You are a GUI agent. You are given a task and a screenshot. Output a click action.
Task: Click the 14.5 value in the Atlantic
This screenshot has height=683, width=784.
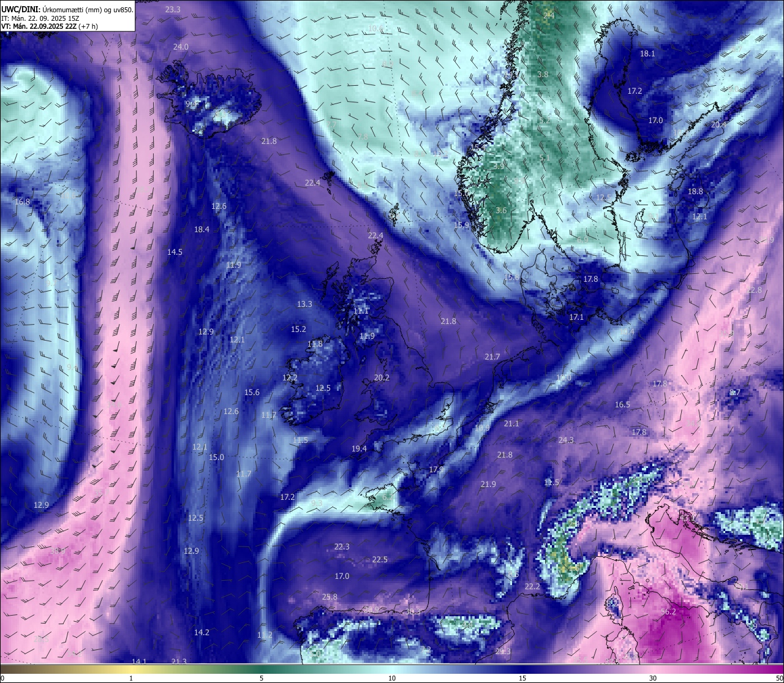click(x=175, y=252)
